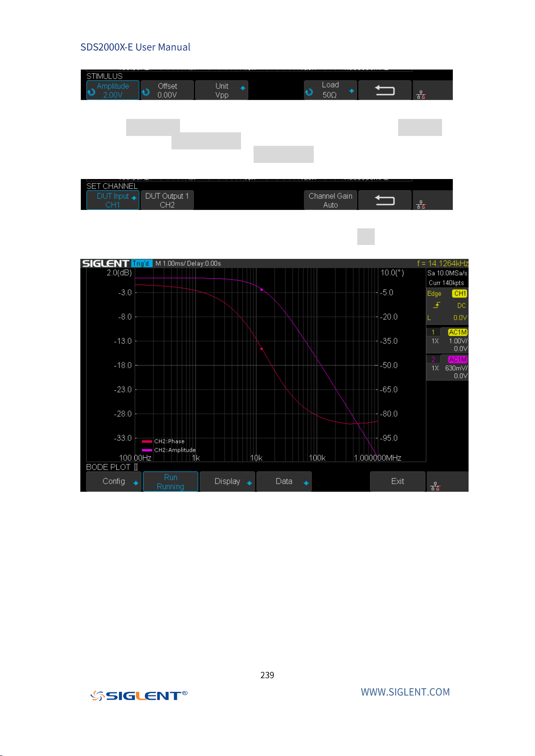This screenshot has width=535, height=756.
Task: Click the CH2:Phase legend color swatch
Action: (x=147, y=441)
